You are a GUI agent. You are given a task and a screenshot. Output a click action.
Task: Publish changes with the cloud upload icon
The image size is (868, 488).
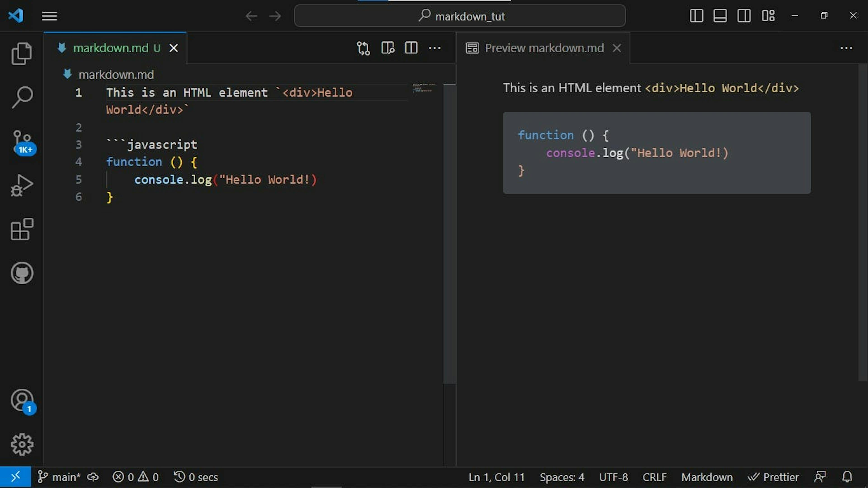pos(93,477)
